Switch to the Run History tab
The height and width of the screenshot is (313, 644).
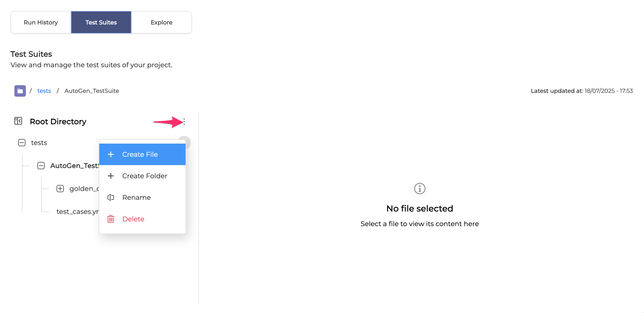point(41,22)
